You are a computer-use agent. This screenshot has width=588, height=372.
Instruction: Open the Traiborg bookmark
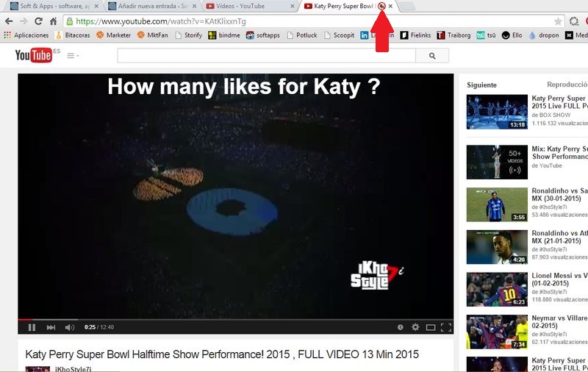453,35
